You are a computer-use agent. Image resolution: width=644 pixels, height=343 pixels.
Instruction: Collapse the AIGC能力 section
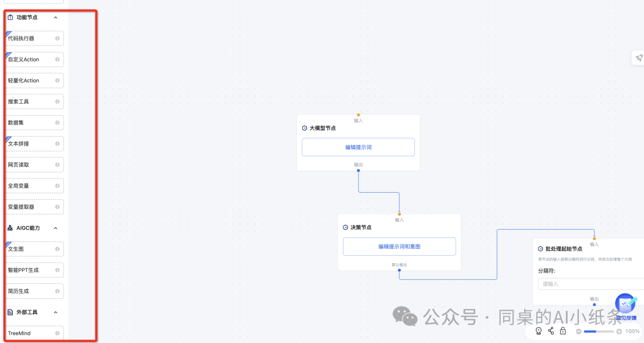(55, 228)
